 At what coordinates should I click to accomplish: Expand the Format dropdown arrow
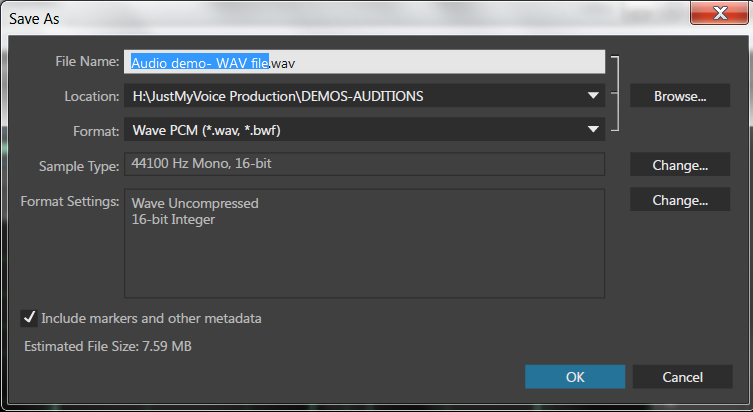coord(593,129)
